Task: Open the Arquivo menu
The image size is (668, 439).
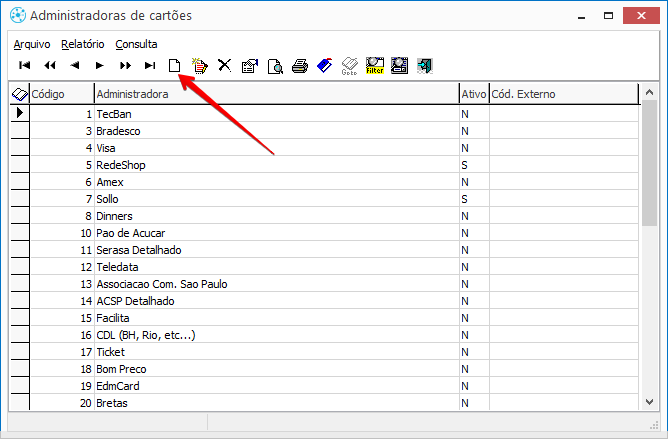Action: [x=32, y=44]
